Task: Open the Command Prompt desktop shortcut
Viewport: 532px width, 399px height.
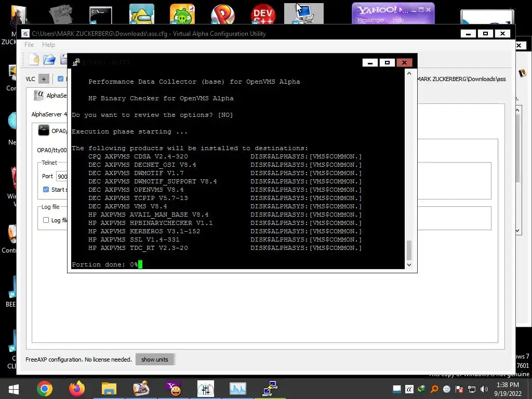Action: click(101, 15)
